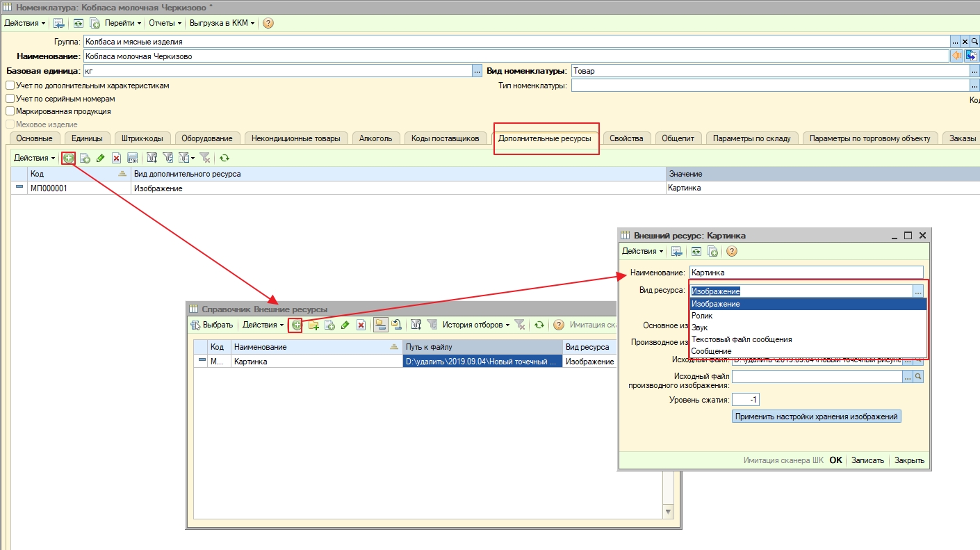Choose Ролик in the Вид ресурса list
This screenshot has height=550, width=980.
click(x=702, y=316)
